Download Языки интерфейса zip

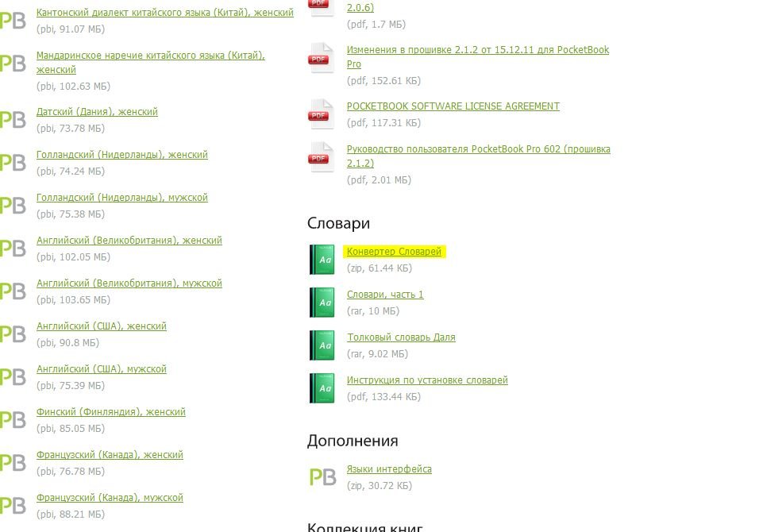tap(389, 469)
